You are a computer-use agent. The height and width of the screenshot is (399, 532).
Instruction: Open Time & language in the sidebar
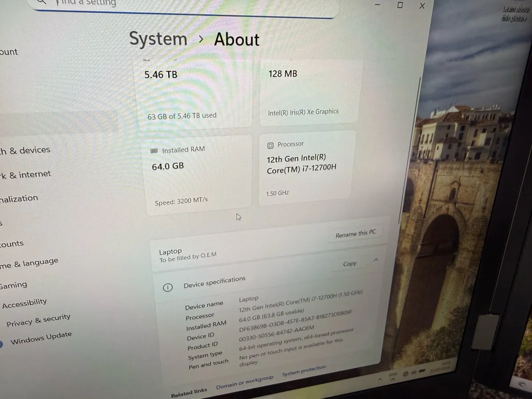[x=29, y=263]
